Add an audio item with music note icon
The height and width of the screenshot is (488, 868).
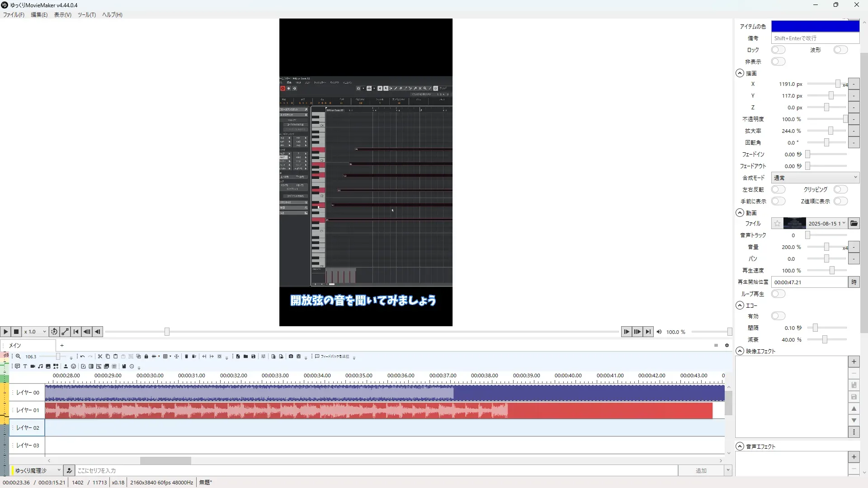pos(40,366)
